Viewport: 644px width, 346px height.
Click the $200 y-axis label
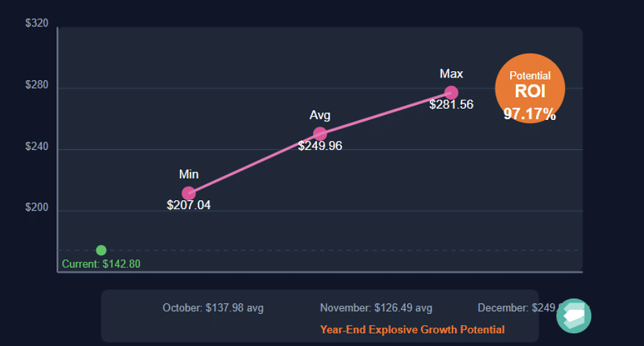point(36,207)
